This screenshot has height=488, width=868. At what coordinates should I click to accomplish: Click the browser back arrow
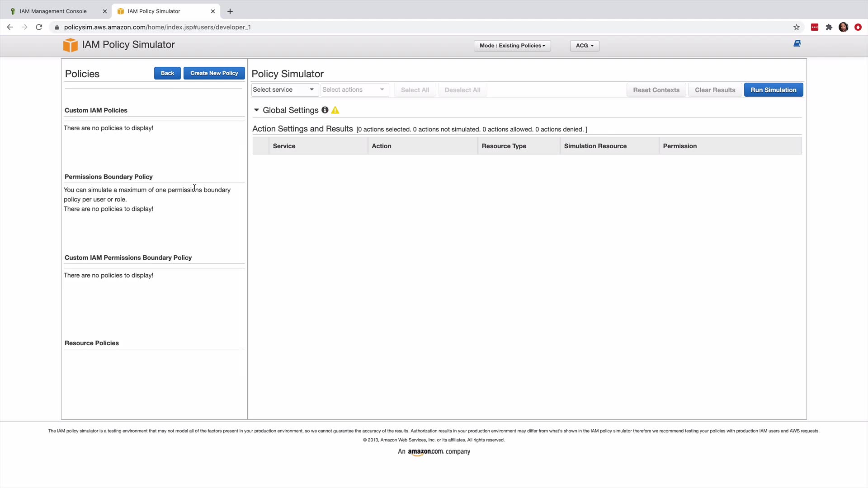coord(10,27)
